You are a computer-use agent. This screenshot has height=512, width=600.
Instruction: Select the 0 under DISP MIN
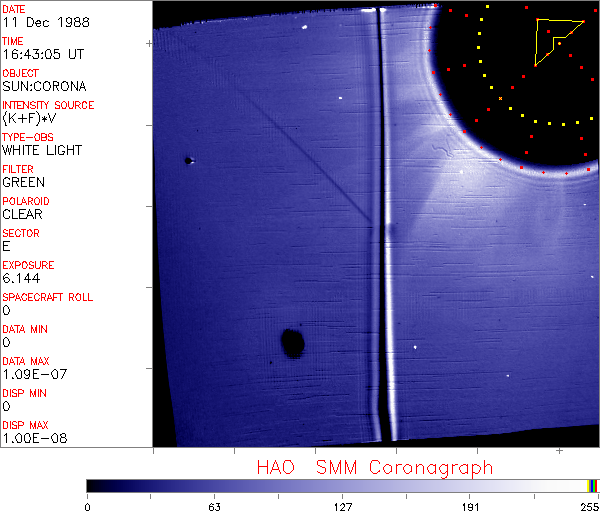pyautogui.click(x=6, y=406)
